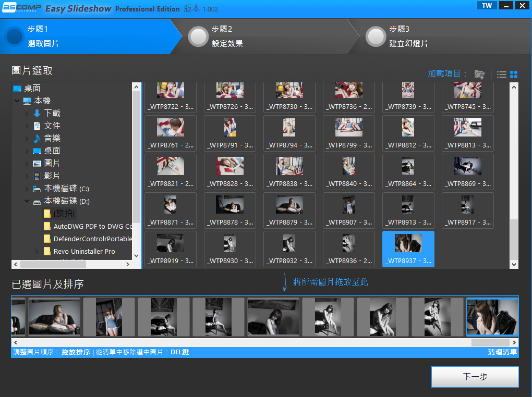The image size is (532, 397).
Task: Select the 圖片 pictures icon
Action: coord(37,164)
